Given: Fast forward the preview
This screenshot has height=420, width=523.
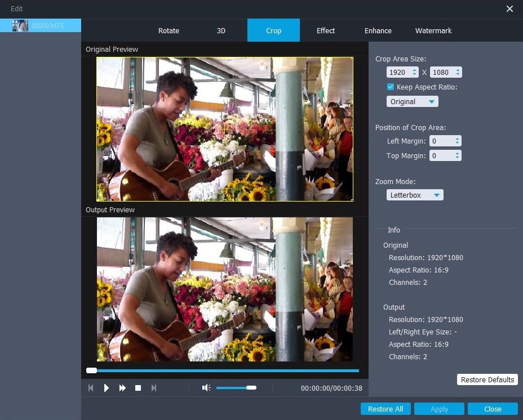Looking at the screenshot, I should (x=122, y=388).
